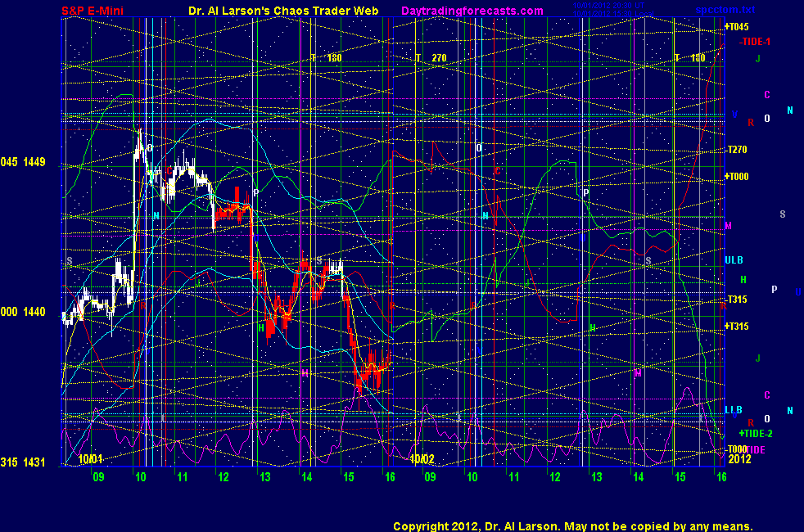Click the '10/01/2012 20:30 UT' timestamp
The width and height of the screenshot is (804, 532).
[x=608, y=7]
